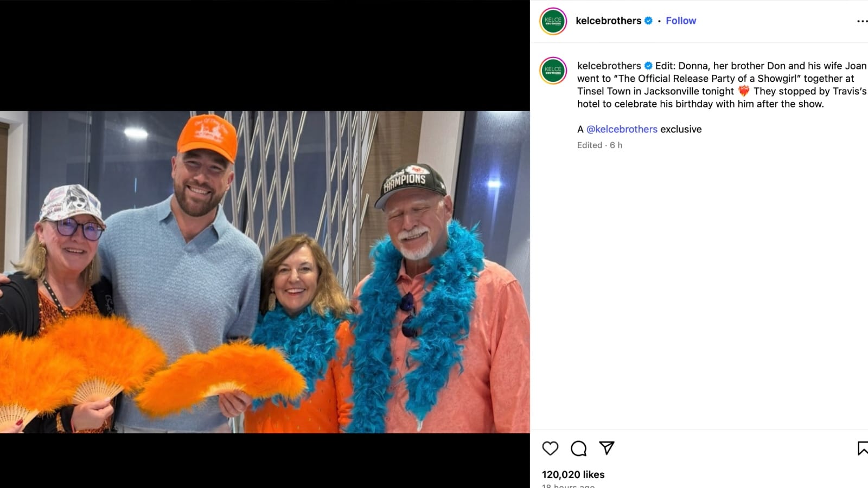Click the 'hours ago' post timestamp

[x=568, y=485]
